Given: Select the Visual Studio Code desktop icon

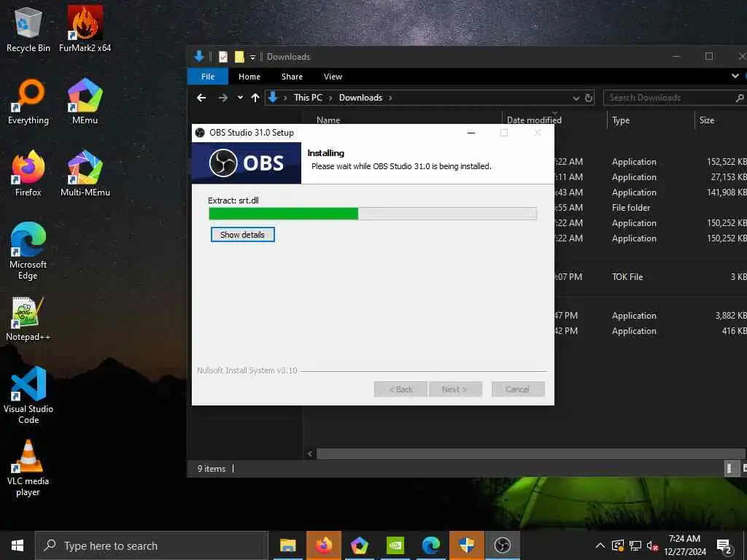Looking at the screenshot, I should point(28,395).
